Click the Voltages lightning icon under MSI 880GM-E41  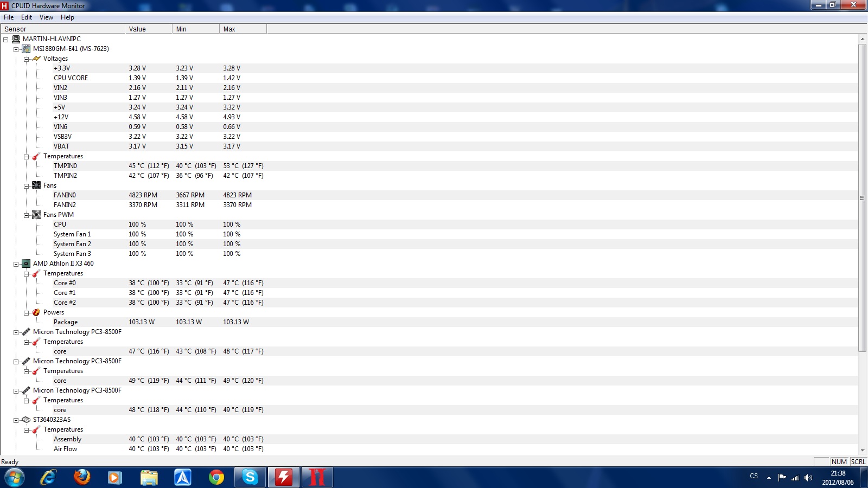click(x=36, y=59)
